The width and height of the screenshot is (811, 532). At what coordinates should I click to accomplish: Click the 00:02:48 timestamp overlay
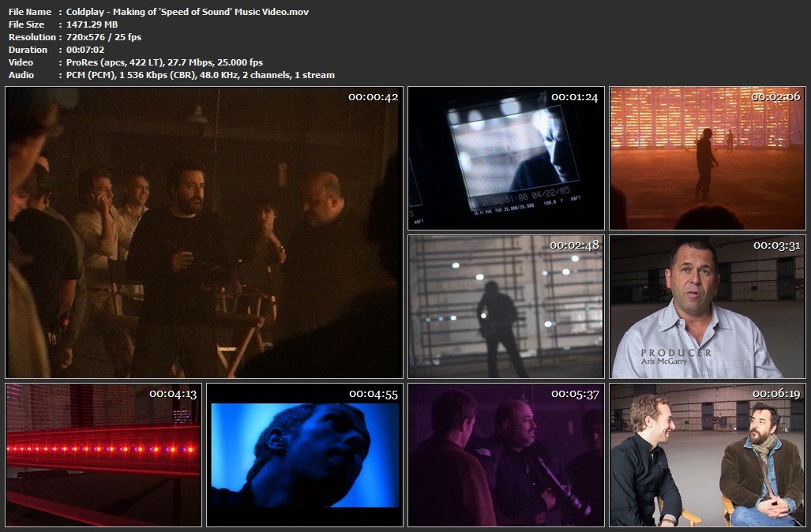coord(574,245)
